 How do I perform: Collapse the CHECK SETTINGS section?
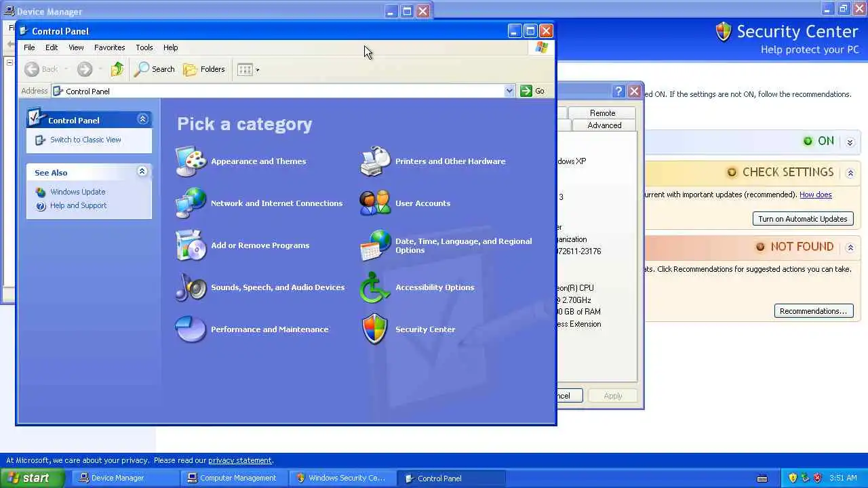coord(850,173)
